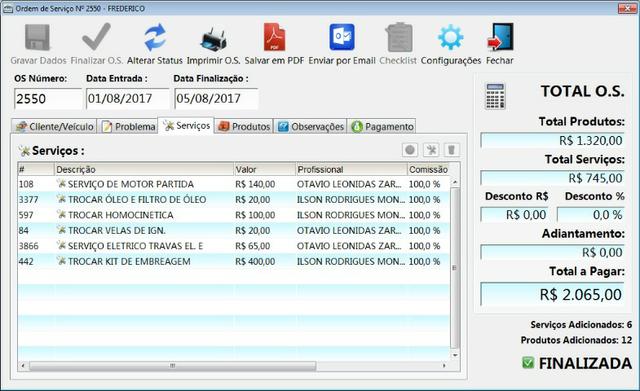Click the trash delete icon above services list
This screenshot has width=640, height=391.
[451, 150]
